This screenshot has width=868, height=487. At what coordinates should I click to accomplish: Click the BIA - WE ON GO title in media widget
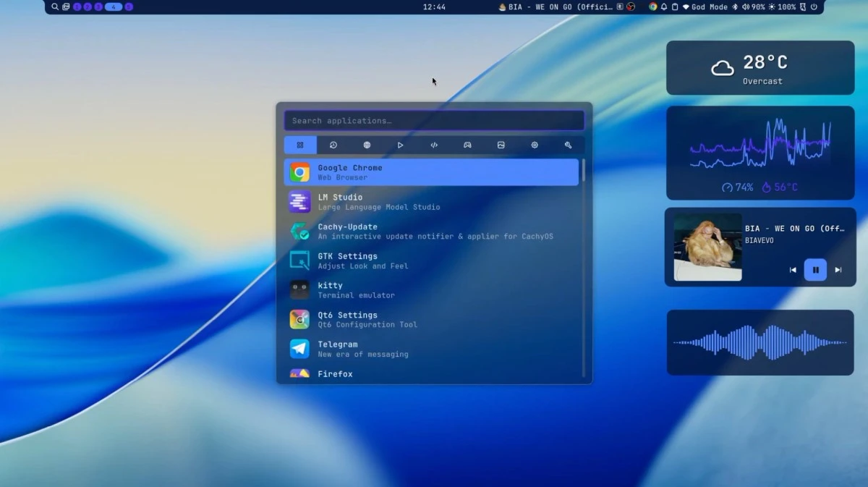795,229
